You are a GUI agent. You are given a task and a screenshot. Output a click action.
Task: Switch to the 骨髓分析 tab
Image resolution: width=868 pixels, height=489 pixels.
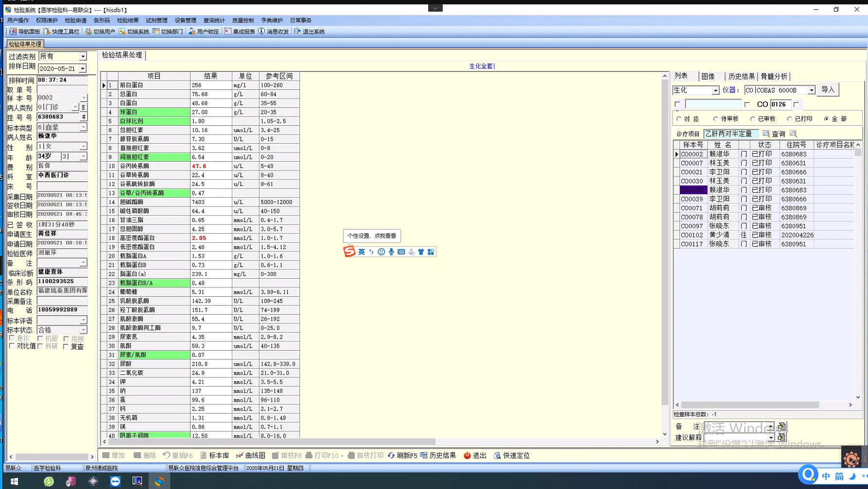tap(774, 76)
